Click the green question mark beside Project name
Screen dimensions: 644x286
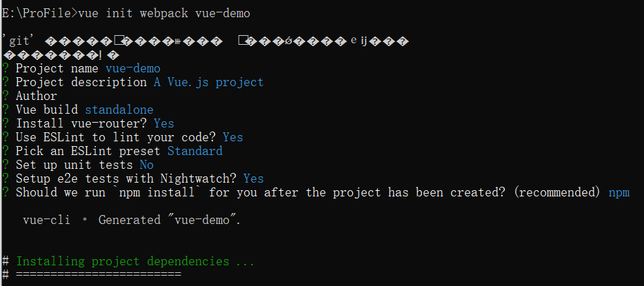click(6, 68)
